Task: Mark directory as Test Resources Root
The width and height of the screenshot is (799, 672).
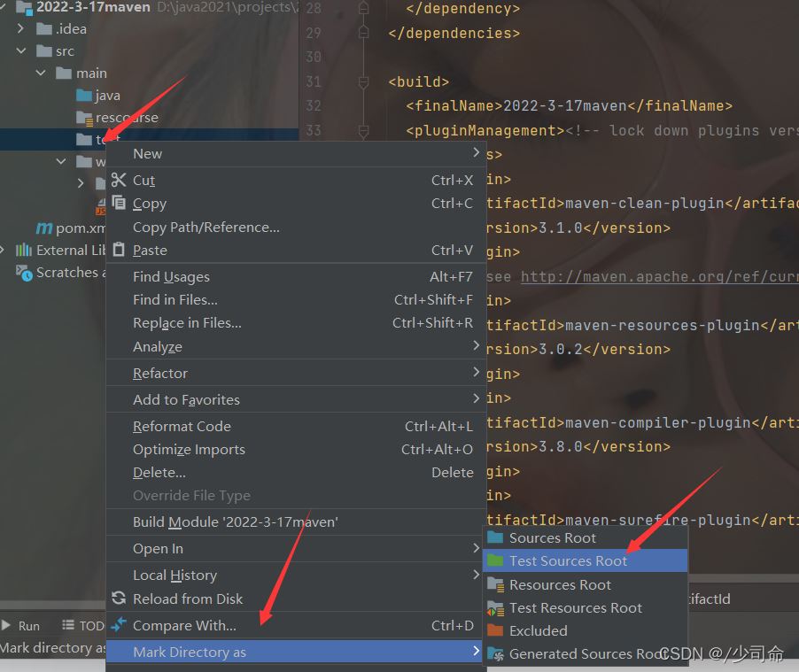Action: (x=585, y=607)
